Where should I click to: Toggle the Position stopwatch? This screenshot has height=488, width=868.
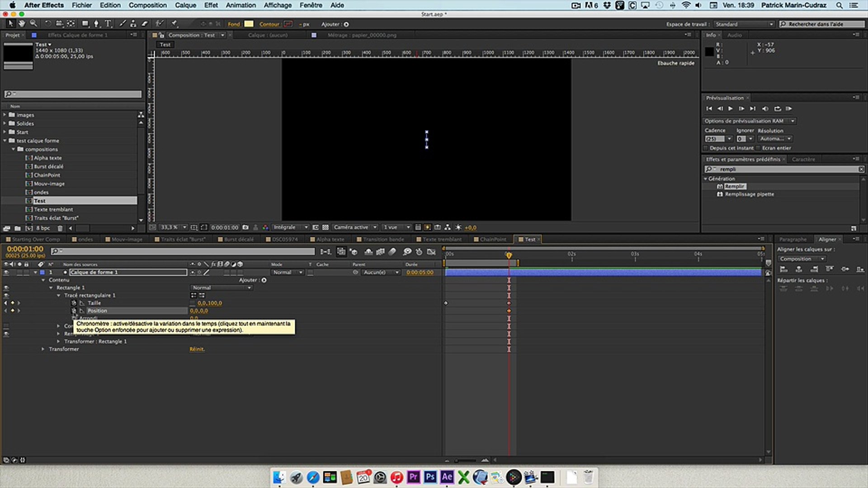[74, 311]
